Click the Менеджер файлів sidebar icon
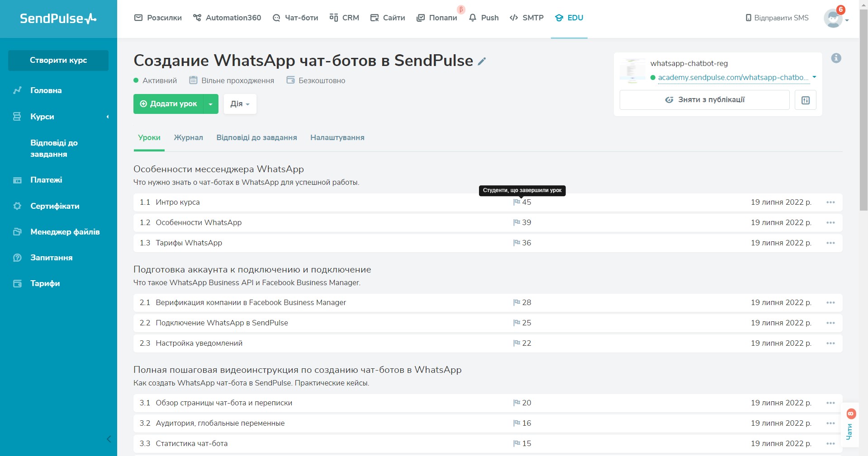This screenshot has width=868, height=456. [17, 232]
